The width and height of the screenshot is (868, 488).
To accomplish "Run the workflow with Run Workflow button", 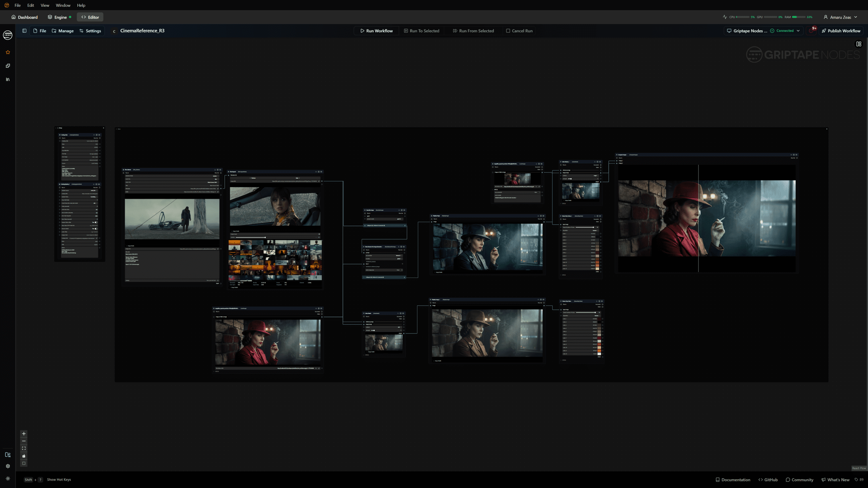I will [376, 30].
